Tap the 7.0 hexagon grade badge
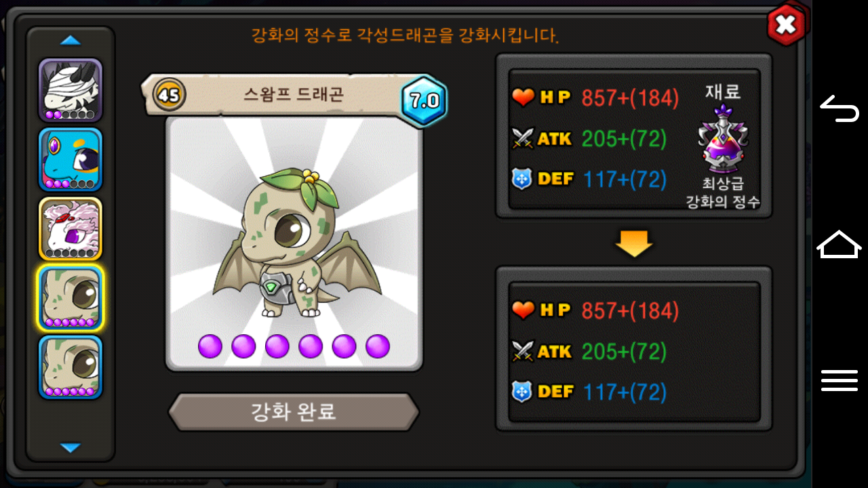This screenshot has height=488, width=868. pyautogui.click(x=425, y=101)
